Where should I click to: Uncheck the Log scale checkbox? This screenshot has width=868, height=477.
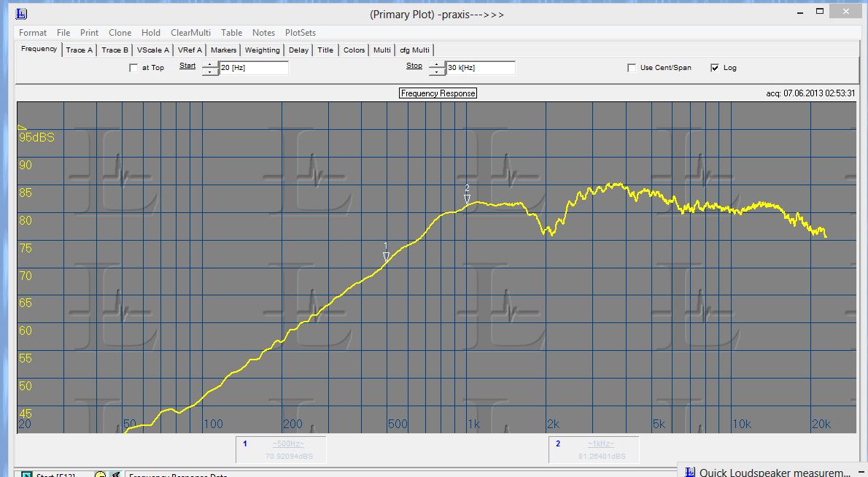(715, 68)
